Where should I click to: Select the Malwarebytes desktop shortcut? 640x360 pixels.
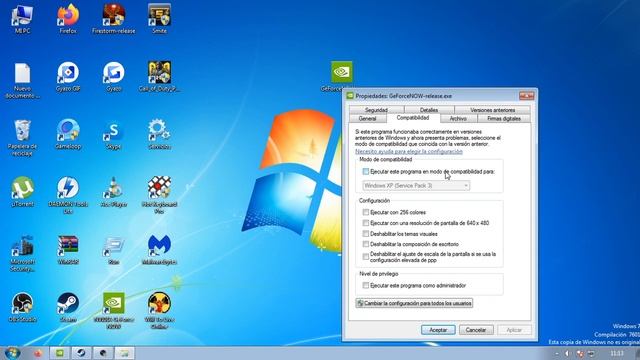(159, 250)
